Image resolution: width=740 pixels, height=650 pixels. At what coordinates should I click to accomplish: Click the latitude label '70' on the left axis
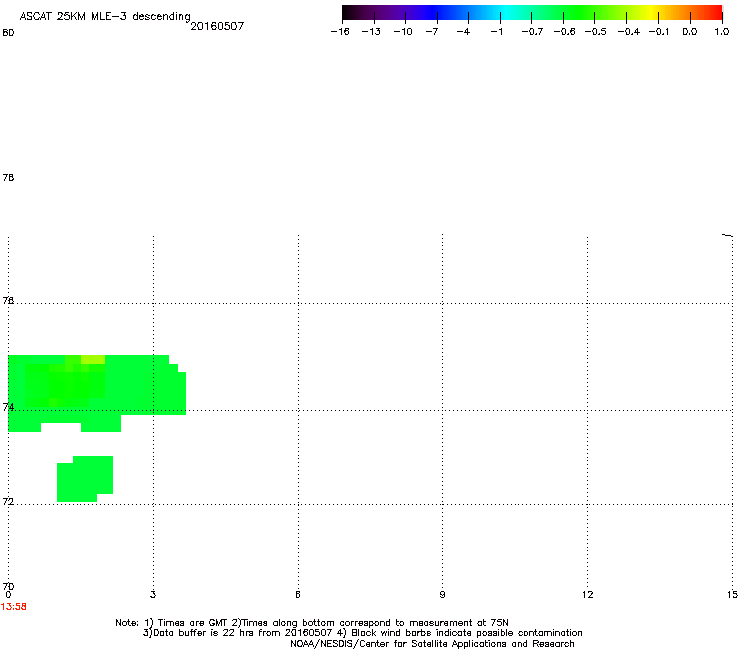click(x=8, y=586)
